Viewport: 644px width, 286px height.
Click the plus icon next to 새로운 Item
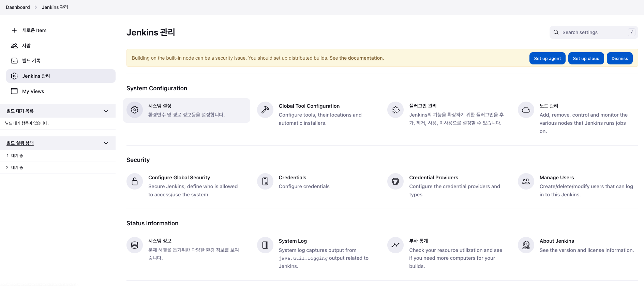point(14,30)
